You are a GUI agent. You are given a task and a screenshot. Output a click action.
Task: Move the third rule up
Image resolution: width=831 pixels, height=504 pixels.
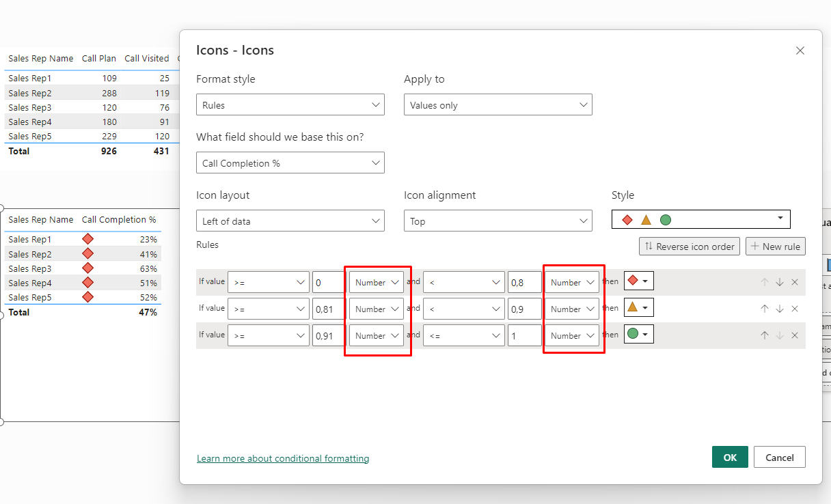765,335
